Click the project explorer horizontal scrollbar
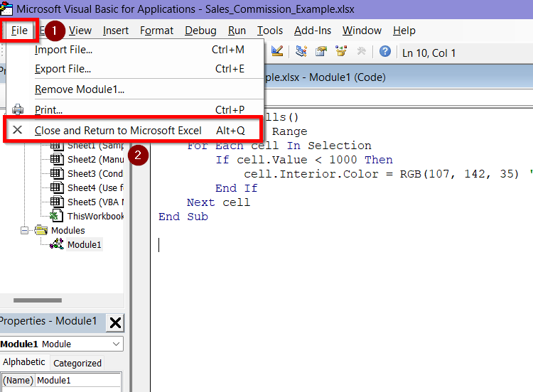The width and height of the screenshot is (533, 392). [x=38, y=300]
